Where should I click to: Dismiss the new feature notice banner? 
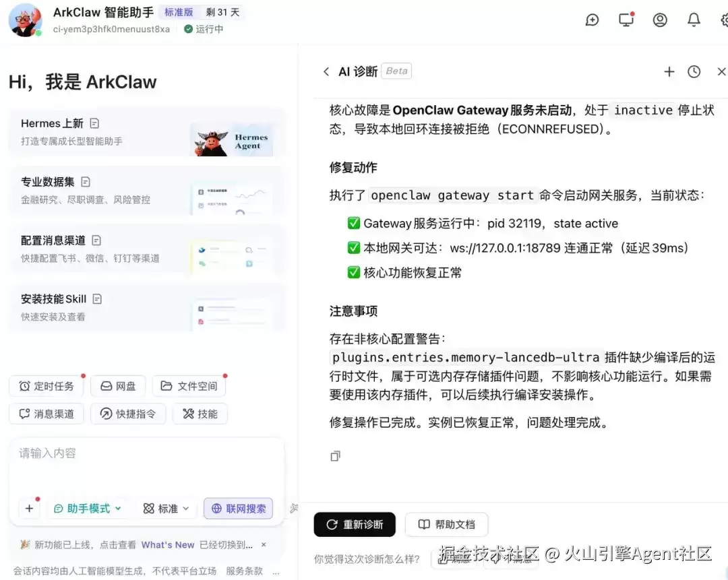264,545
